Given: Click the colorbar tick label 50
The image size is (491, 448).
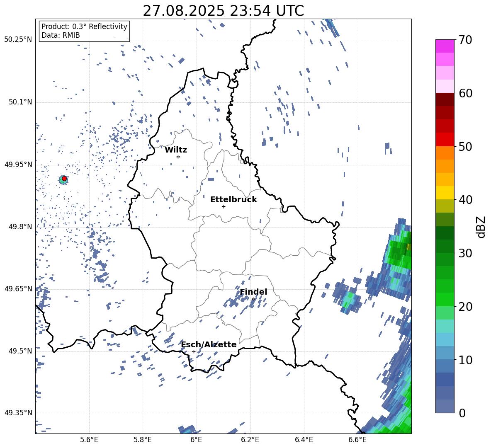Looking at the screenshot, I should click(x=465, y=146).
